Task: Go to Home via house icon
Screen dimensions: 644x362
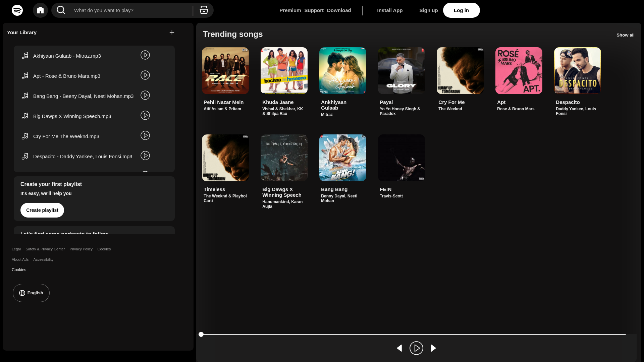Action: pos(40,10)
